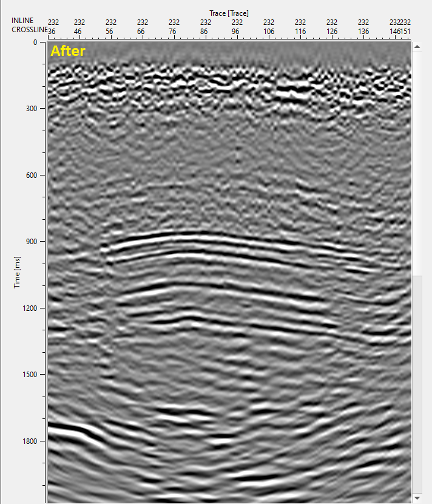Click crossline value 96
Image resolution: width=432 pixels, height=504 pixels.
click(235, 32)
